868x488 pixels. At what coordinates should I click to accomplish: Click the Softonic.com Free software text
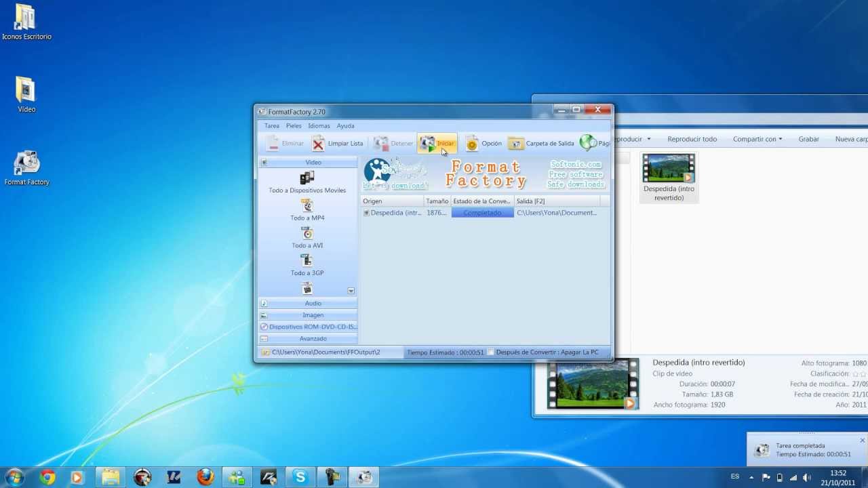576,174
